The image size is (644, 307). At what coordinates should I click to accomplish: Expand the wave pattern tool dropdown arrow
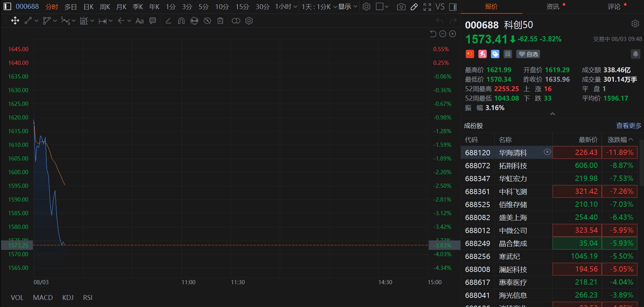click(x=74, y=21)
